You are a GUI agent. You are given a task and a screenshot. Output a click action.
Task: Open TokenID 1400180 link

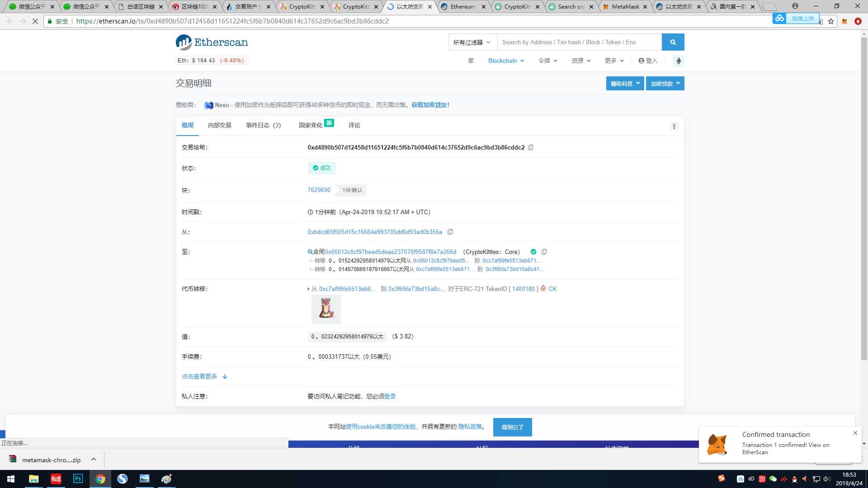pos(524,289)
